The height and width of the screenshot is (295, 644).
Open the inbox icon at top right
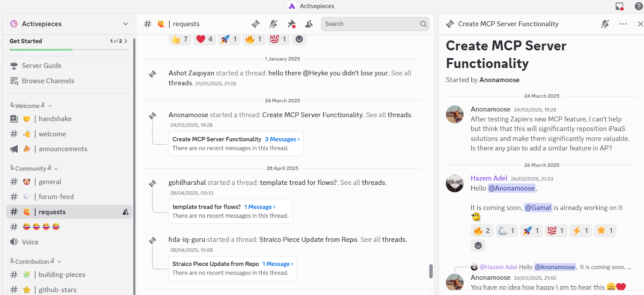pyautogui.click(x=619, y=6)
